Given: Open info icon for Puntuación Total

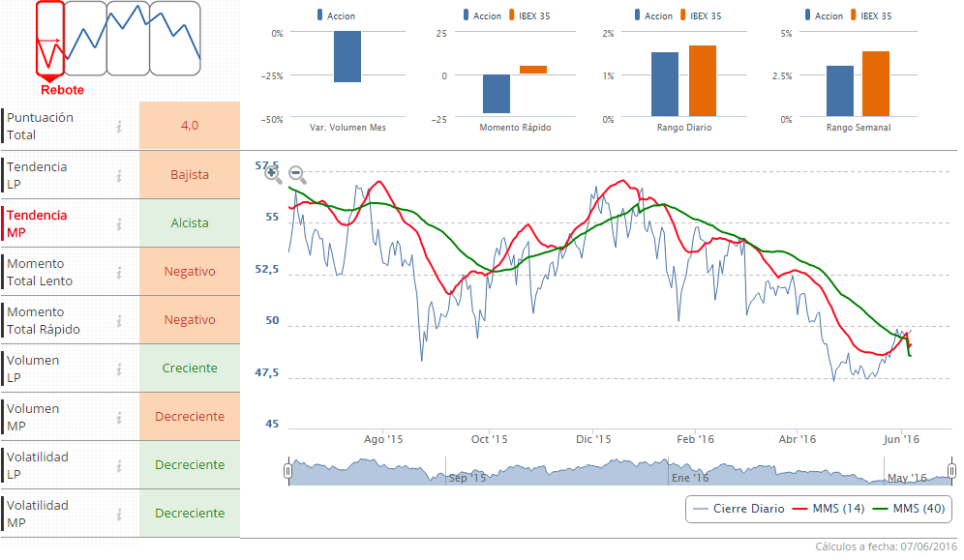Looking at the screenshot, I should pyautogui.click(x=119, y=127).
